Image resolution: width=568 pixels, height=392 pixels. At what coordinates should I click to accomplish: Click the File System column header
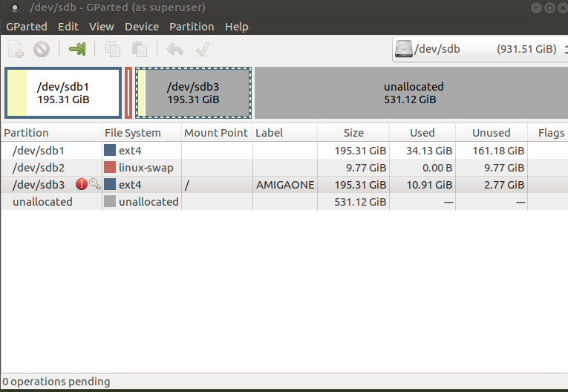133,133
